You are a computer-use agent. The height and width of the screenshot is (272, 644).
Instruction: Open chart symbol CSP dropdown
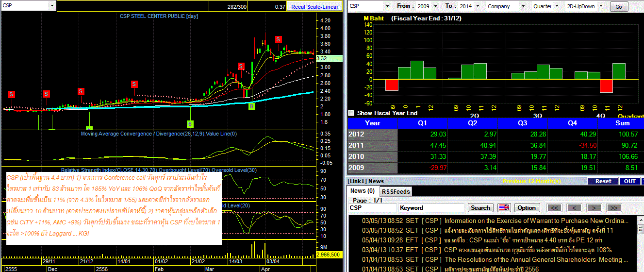click(52, 6)
